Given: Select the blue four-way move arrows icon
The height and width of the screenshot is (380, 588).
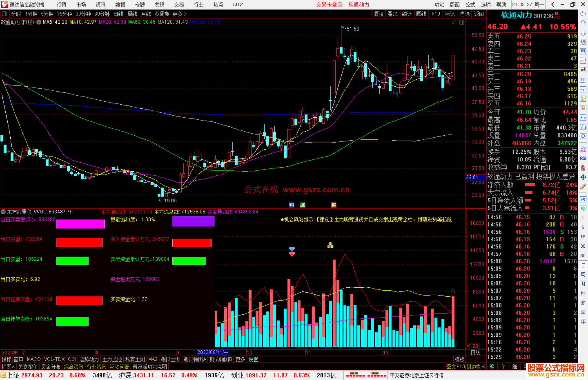Looking at the screenshot, I should (583, 177).
